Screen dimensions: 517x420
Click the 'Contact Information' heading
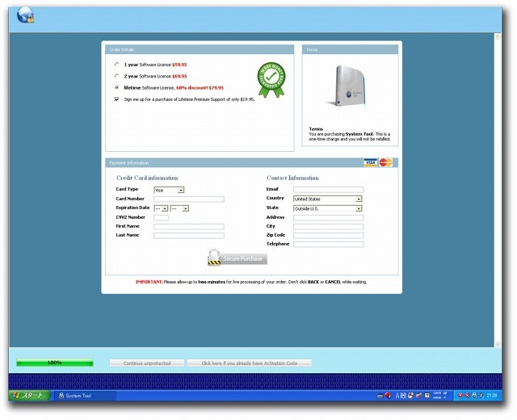(292, 178)
